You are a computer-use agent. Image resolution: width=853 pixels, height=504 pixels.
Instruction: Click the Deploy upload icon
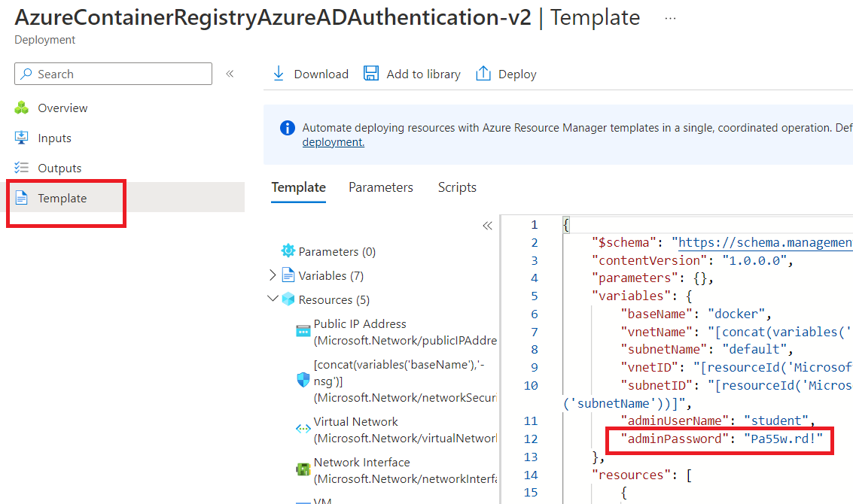(x=483, y=74)
